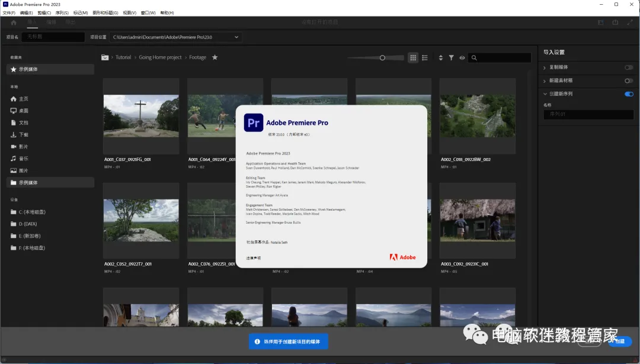Toggle the 复制媒体 switch
Screen dimensions: 640x364
point(629,67)
